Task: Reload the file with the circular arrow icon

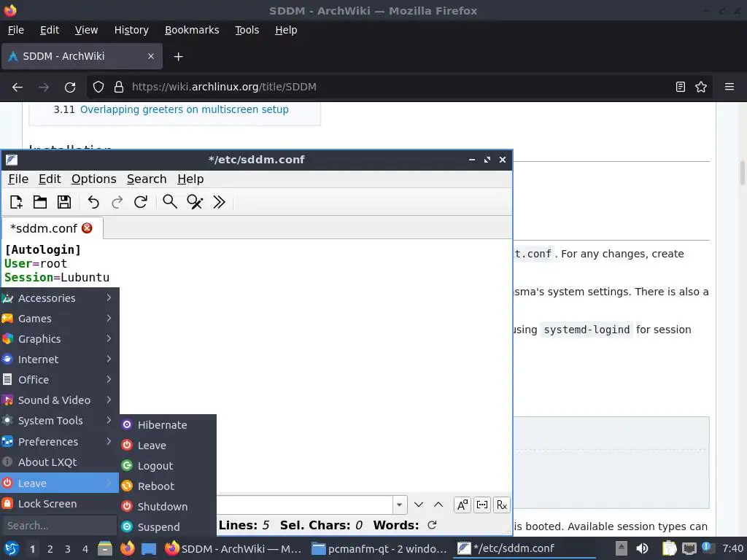Action: 141,202
